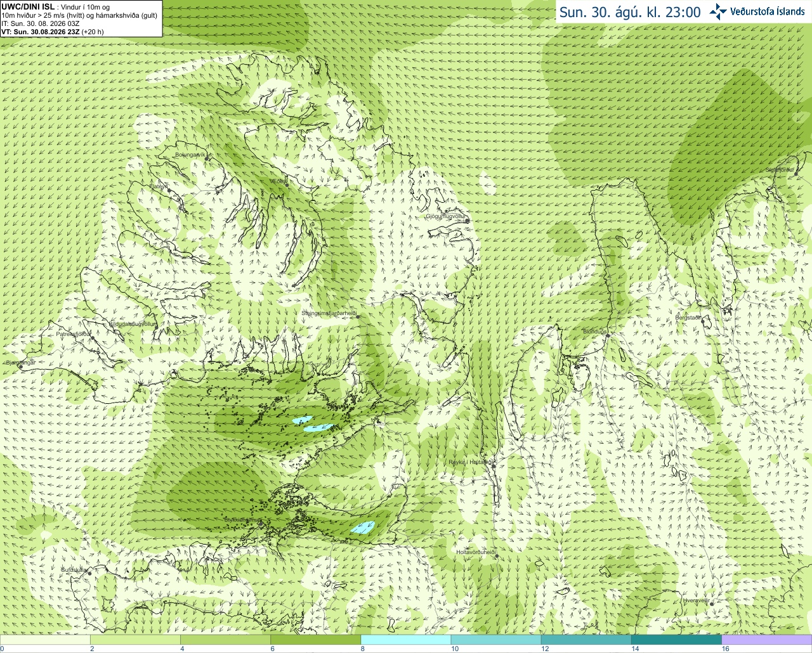Screen dimensions: 812x653
Task: Select the Blönduós station dot
Action: pyautogui.click(x=606, y=335)
